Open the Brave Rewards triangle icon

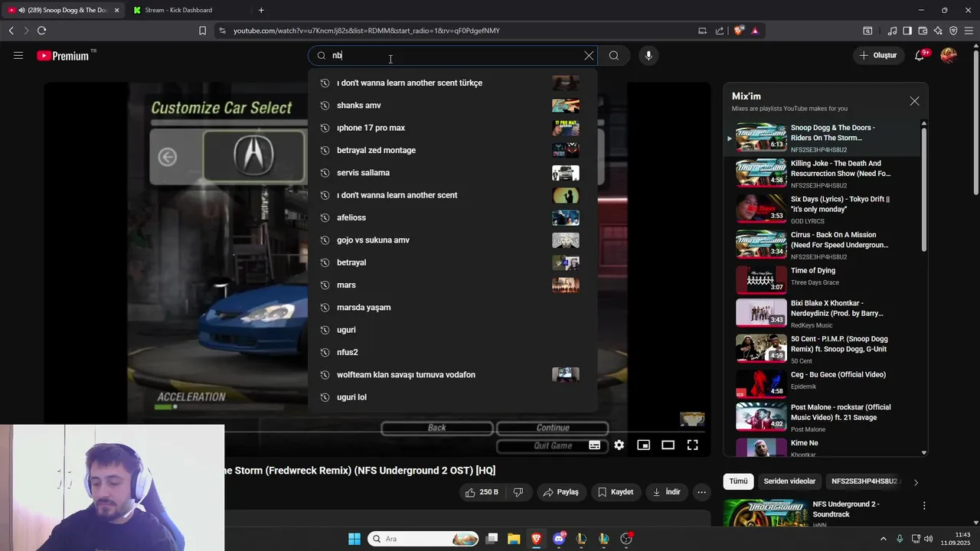point(755,31)
